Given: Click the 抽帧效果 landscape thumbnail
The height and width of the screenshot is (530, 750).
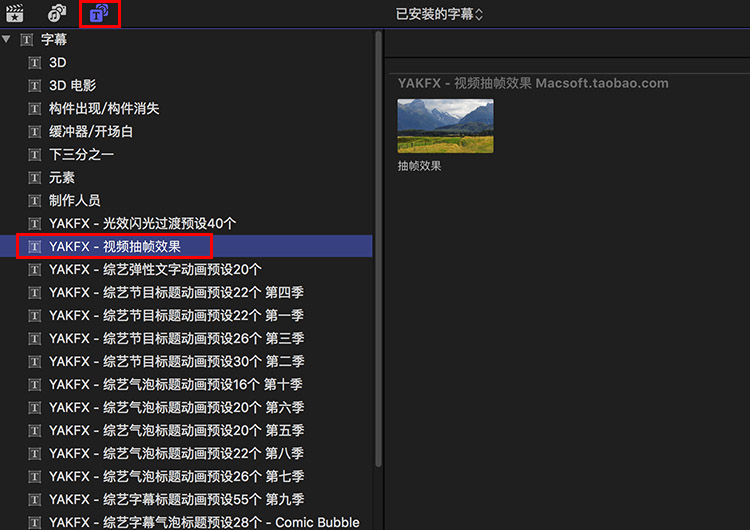Looking at the screenshot, I should pos(445,126).
